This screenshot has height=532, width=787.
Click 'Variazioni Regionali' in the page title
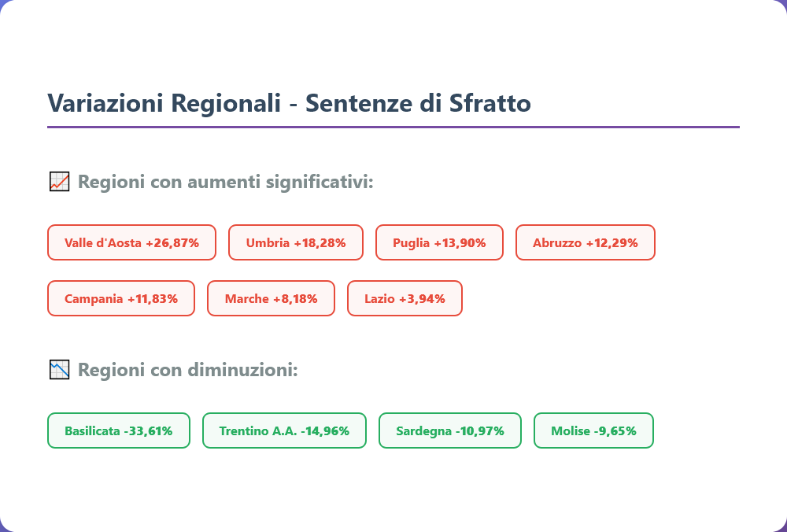[163, 103]
